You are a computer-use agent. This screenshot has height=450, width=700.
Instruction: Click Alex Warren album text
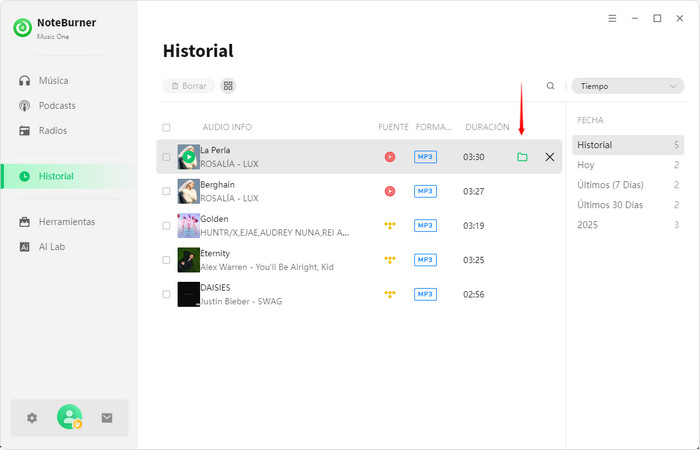pyautogui.click(x=267, y=267)
